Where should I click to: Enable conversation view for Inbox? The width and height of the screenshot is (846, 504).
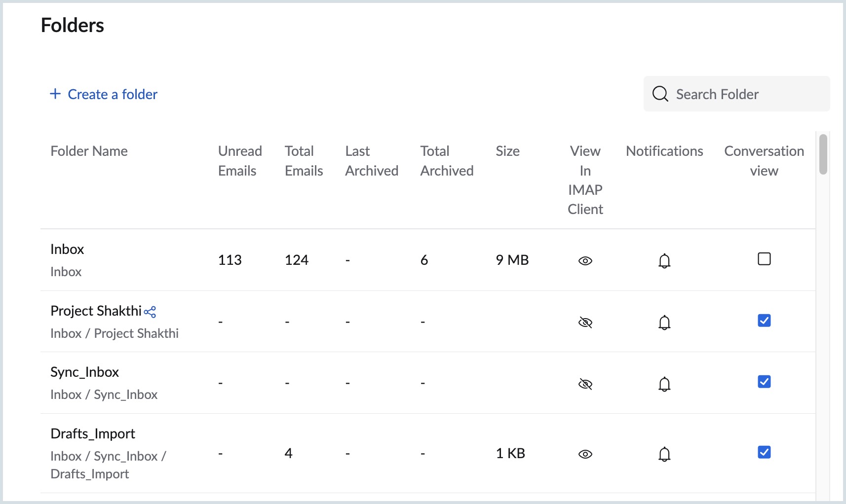[x=764, y=259]
